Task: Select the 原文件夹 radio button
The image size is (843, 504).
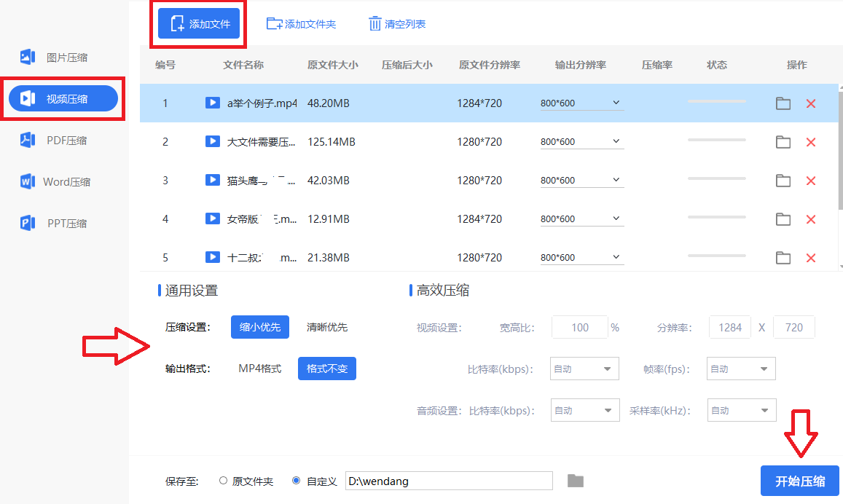Action: [224, 481]
